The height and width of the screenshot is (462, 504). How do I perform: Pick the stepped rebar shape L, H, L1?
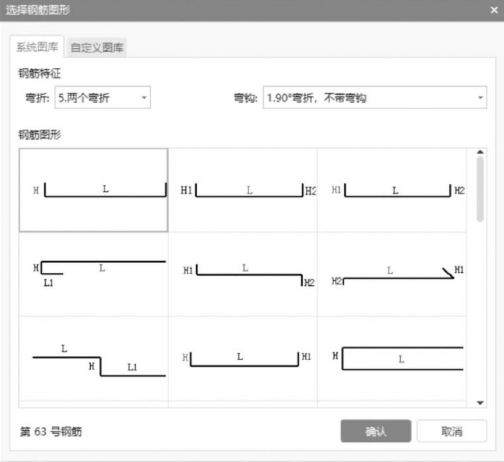pos(94,359)
